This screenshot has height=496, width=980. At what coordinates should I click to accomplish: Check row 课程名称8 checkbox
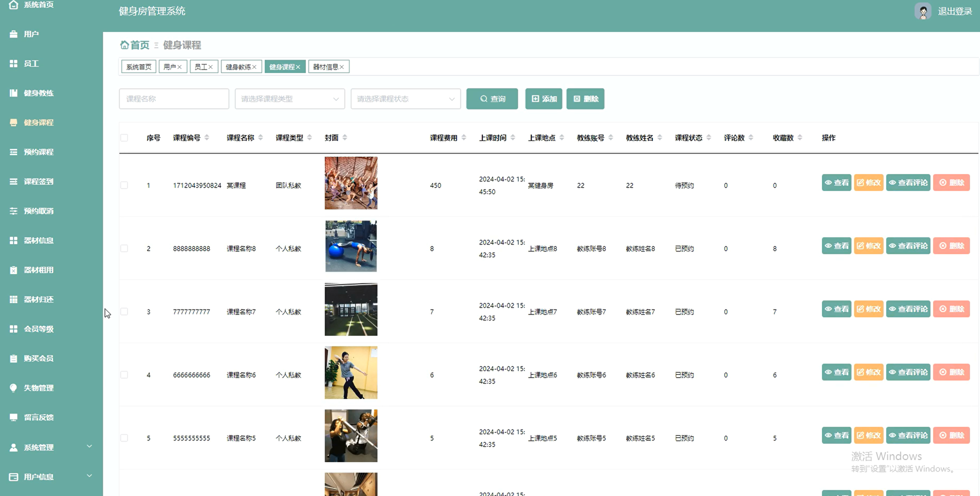(124, 249)
